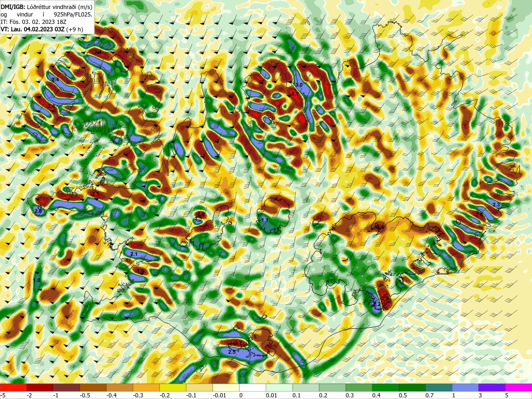This screenshot has height=399, width=532.
Task: Select the orange swatch between -0.3 and -0.2
Action: pyautogui.click(x=146, y=387)
